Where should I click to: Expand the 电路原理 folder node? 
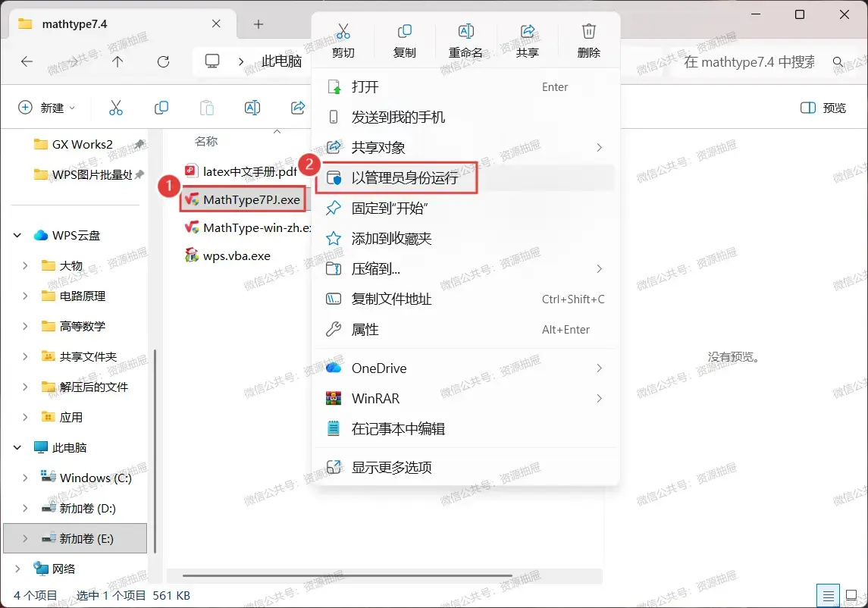(x=25, y=296)
